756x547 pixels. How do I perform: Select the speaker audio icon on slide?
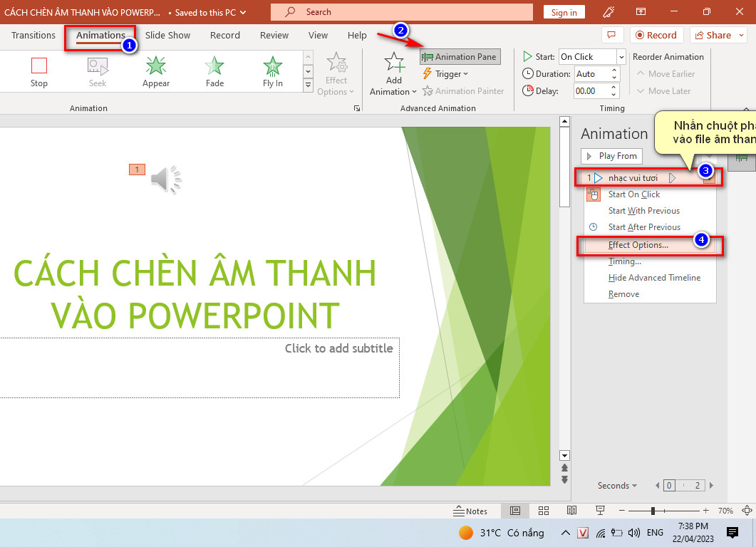coord(165,180)
